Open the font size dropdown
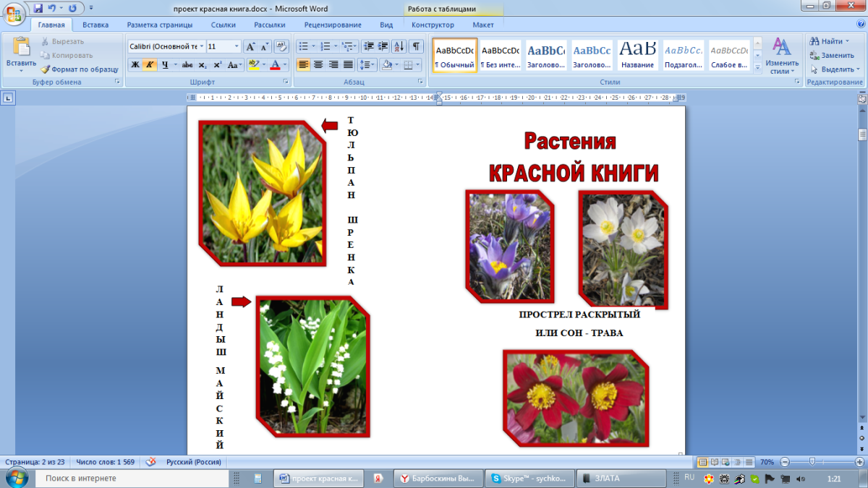The height and width of the screenshot is (488, 868). point(237,45)
